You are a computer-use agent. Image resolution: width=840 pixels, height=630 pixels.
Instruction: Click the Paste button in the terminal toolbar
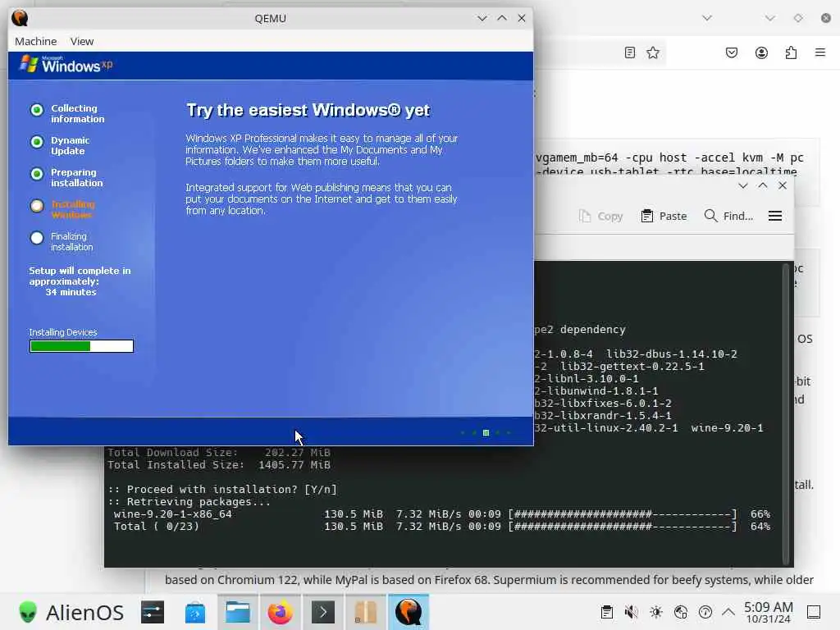664,216
